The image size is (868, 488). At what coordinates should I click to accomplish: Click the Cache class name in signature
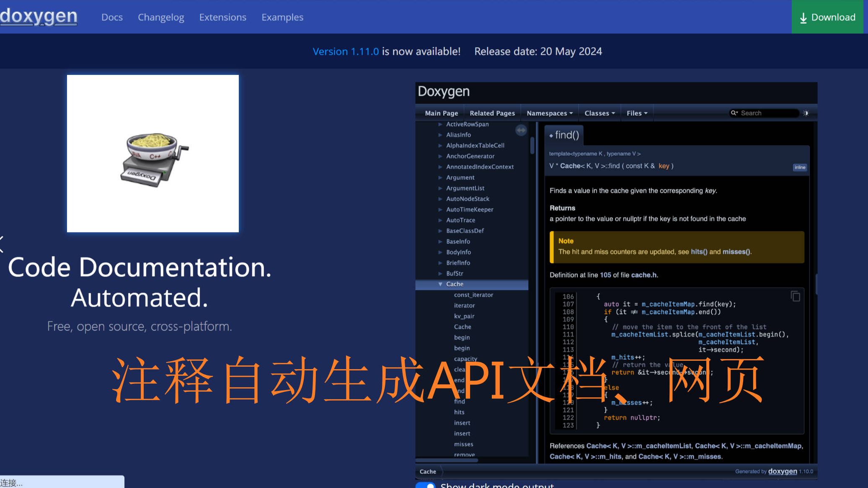click(570, 166)
